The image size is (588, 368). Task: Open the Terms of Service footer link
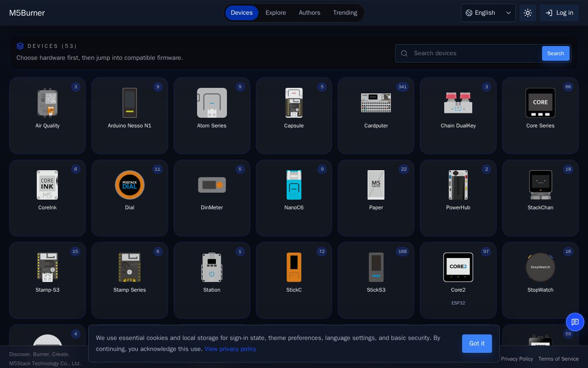(559, 359)
